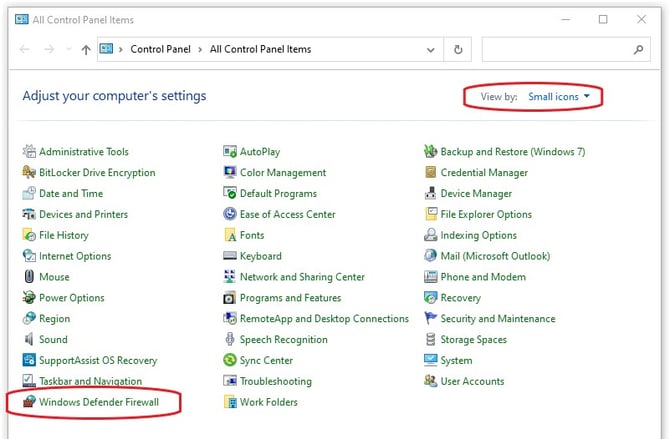This screenshot has width=670, height=439.
Task: Click the BitLocker Drive Encryption icon
Action: (x=30, y=173)
